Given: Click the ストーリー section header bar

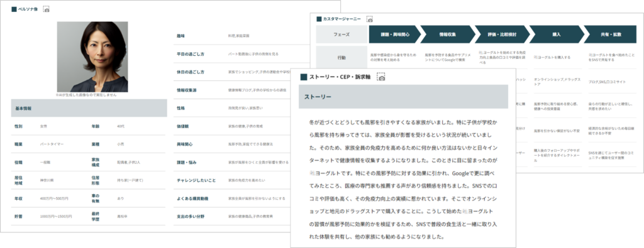Looking at the screenshot, I should tap(403, 97).
